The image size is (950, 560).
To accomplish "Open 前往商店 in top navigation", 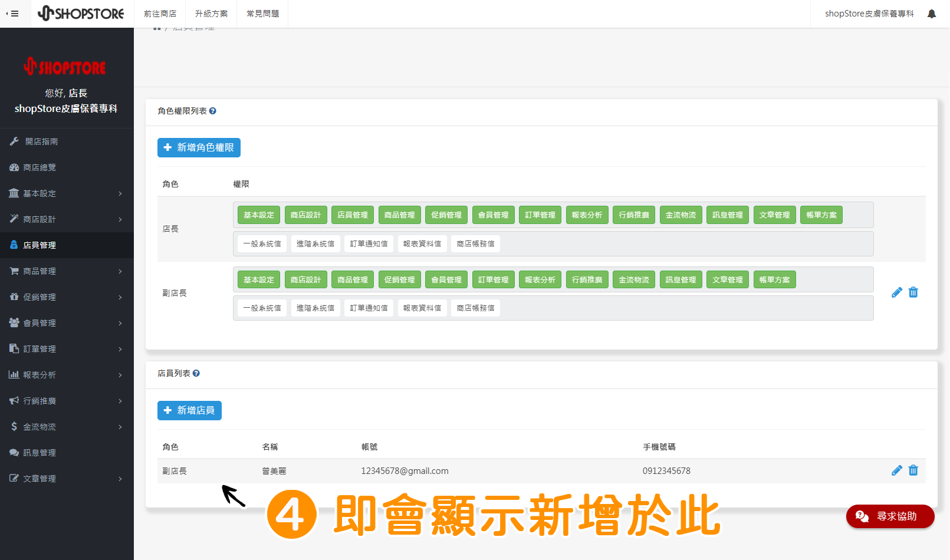I will pyautogui.click(x=160, y=14).
